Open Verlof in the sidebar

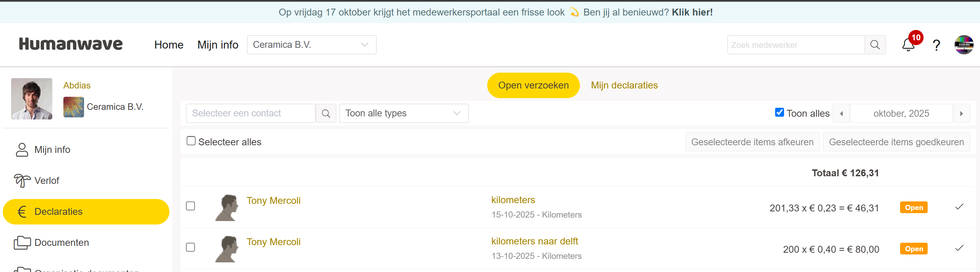click(47, 181)
